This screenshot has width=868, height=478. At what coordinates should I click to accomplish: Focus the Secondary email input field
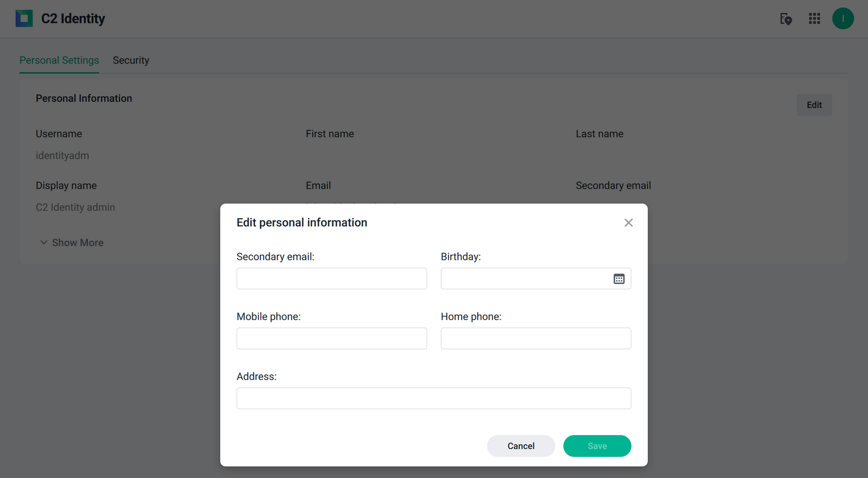point(331,278)
